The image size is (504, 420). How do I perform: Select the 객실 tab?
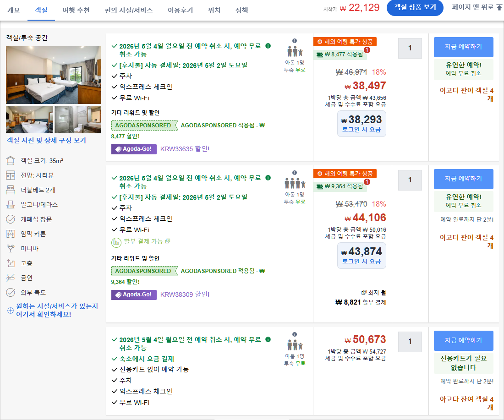pos(41,10)
